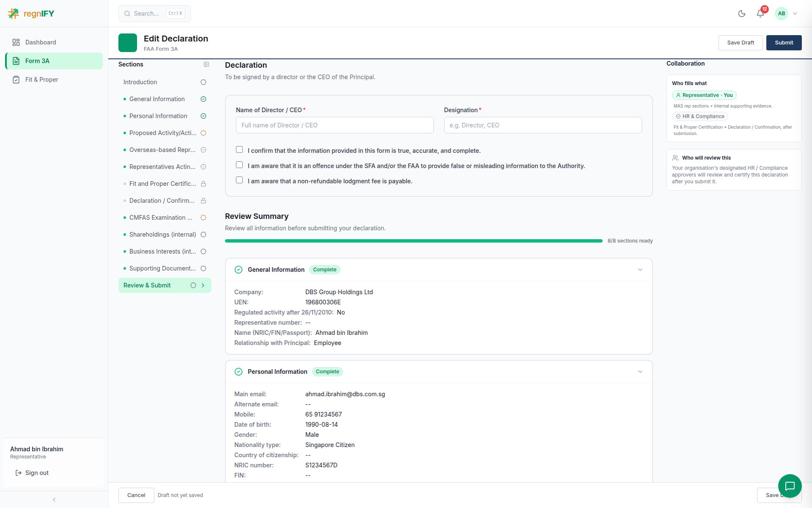
Task: Click the Sign out arrow icon
Action: (x=19, y=473)
